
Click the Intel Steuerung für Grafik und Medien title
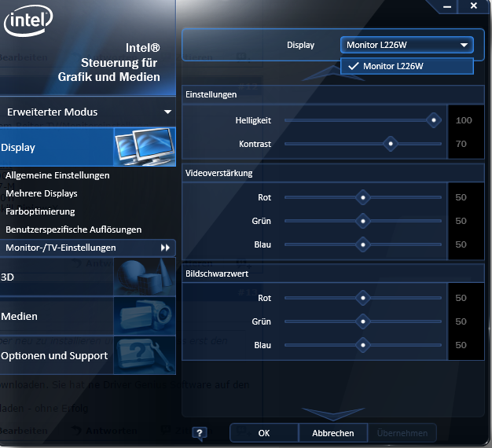109,62
